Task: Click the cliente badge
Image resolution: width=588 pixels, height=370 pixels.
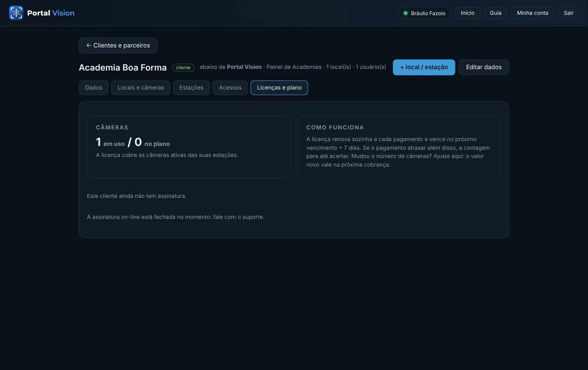Action: (x=183, y=68)
